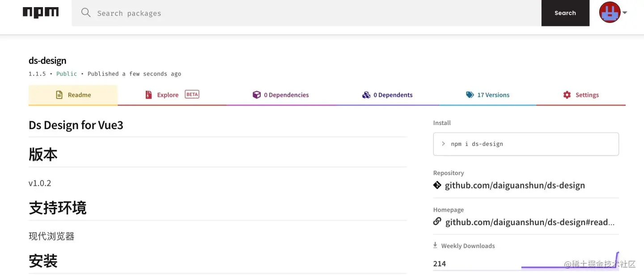
Task: Click the 现代浏览器 text
Action: [51, 236]
